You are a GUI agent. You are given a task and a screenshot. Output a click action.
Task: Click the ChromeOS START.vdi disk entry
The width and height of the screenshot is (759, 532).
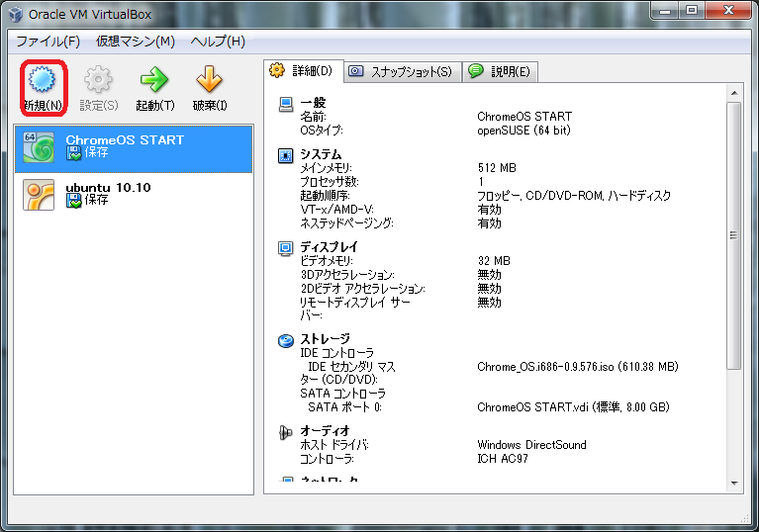573,407
